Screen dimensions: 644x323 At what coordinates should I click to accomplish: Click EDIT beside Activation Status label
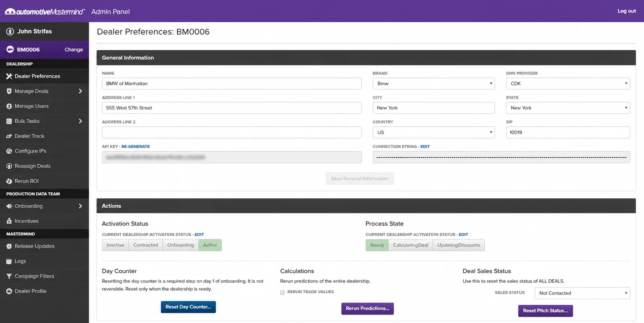tap(199, 235)
